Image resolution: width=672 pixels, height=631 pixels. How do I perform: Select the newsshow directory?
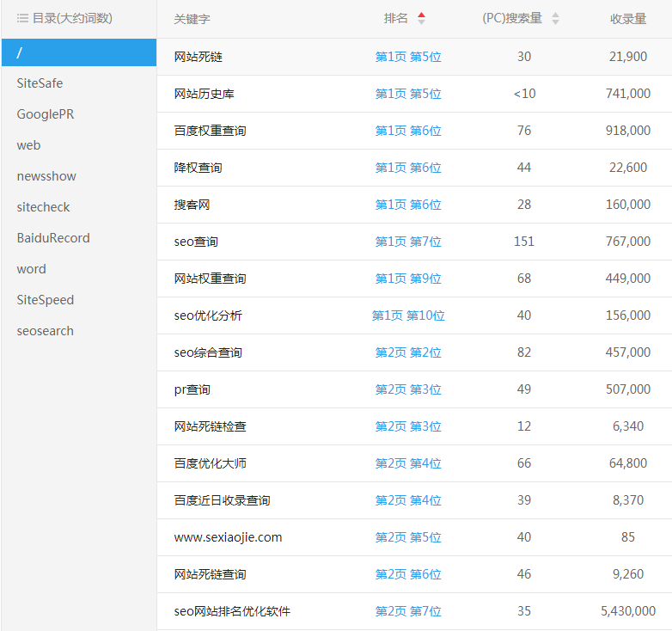[x=46, y=176]
